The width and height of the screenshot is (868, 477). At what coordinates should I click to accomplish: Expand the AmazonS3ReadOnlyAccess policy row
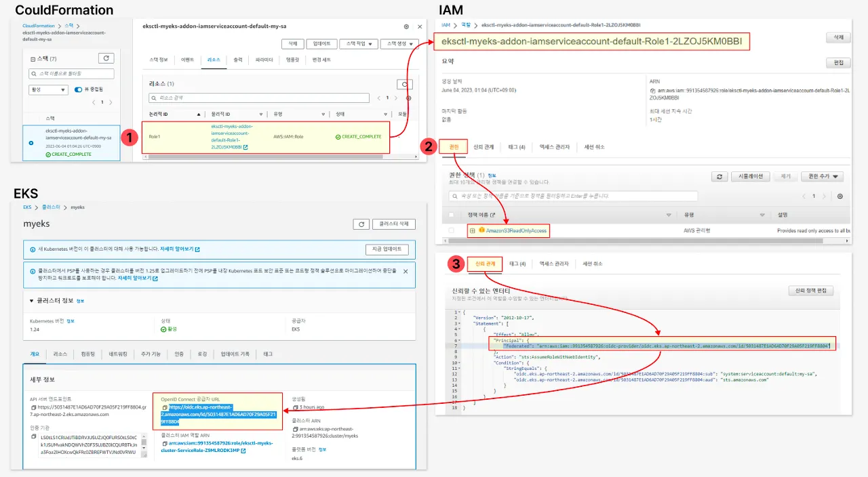coord(472,231)
